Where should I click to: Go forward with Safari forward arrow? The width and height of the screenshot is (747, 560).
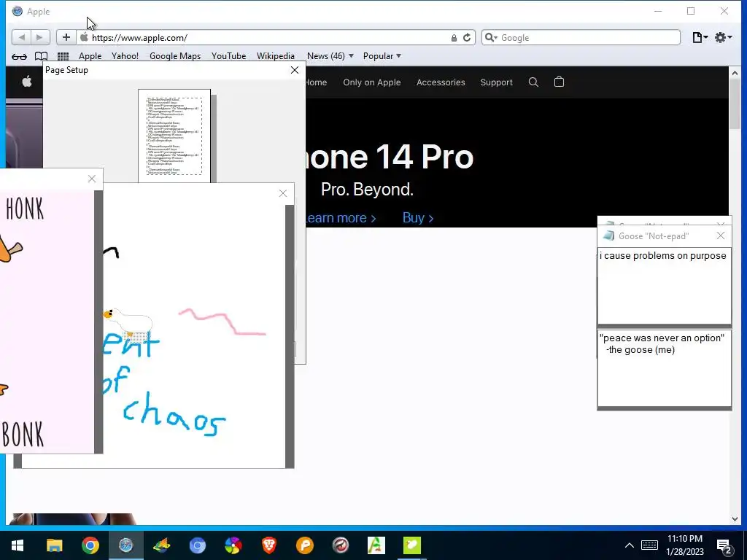40,37
